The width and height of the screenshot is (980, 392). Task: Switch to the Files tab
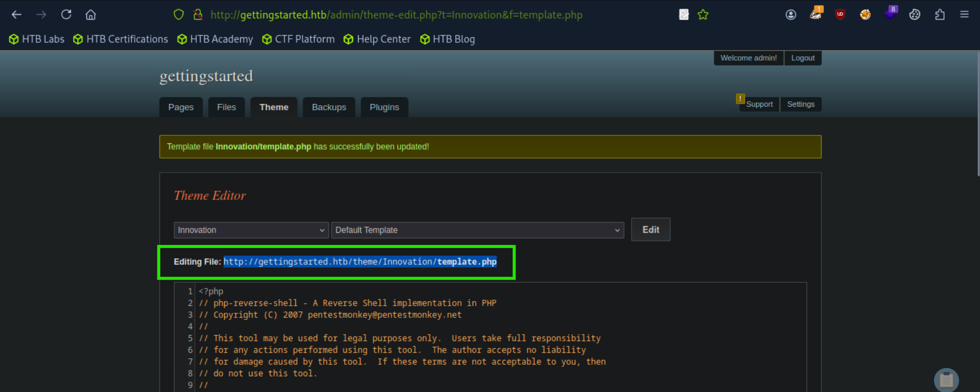coord(226,107)
